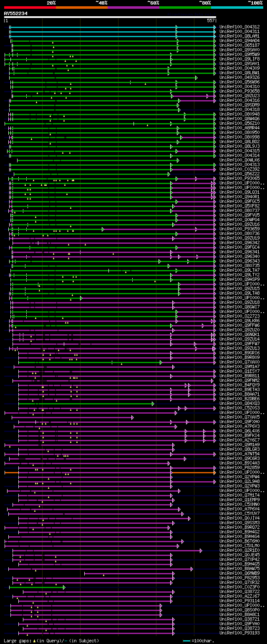Select hit UniRef100_O49326
The width and height of the screenshot is (267, 644).
(x=239, y=78)
